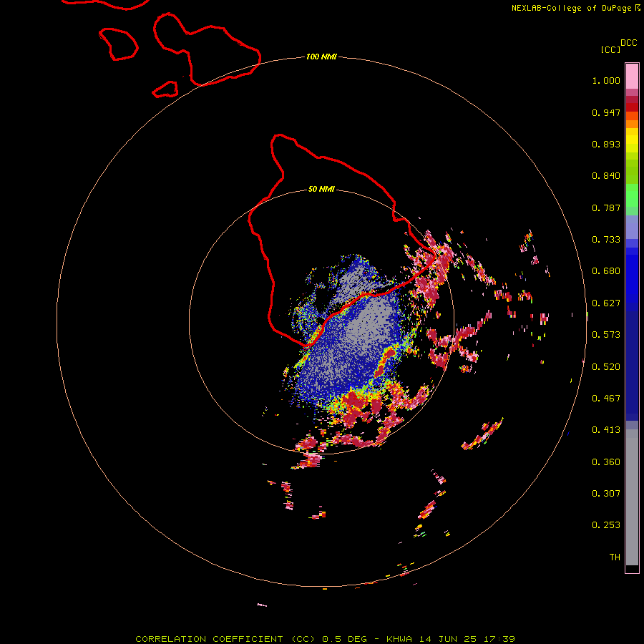Click the 0.413 scale value
The height and width of the screenshot is (644, 644).
tap(606, 430)
